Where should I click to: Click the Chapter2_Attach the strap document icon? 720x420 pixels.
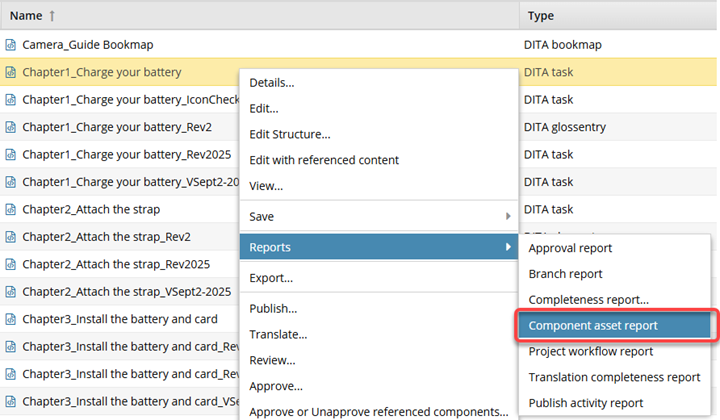[x=11, y=209]
